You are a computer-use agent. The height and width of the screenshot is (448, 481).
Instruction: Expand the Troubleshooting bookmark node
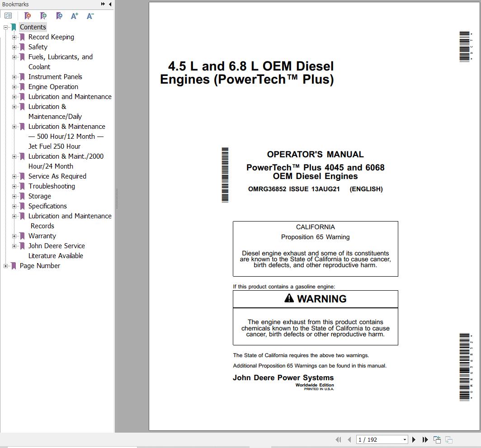coord(14,187)
